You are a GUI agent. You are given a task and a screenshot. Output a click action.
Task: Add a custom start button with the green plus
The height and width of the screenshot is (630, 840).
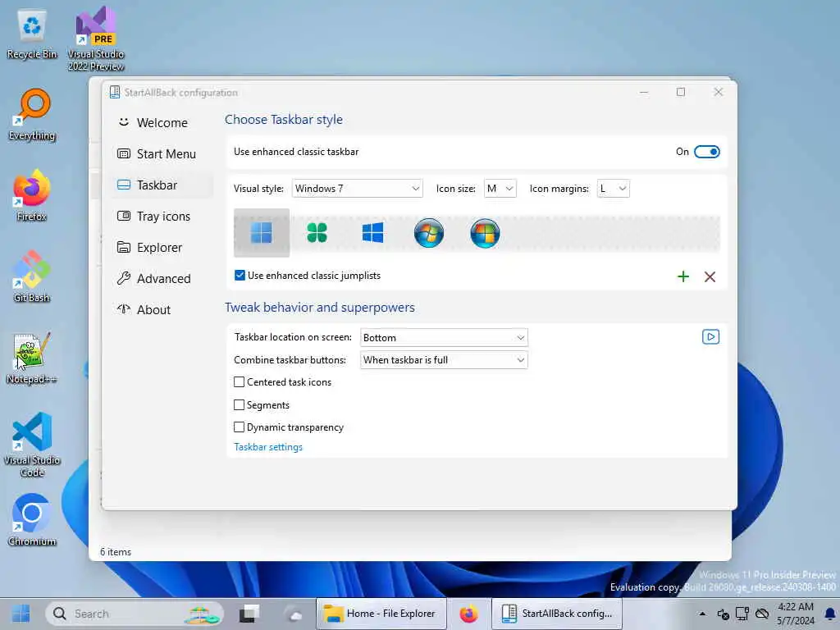pyautogui.click(x=683, y=276)
